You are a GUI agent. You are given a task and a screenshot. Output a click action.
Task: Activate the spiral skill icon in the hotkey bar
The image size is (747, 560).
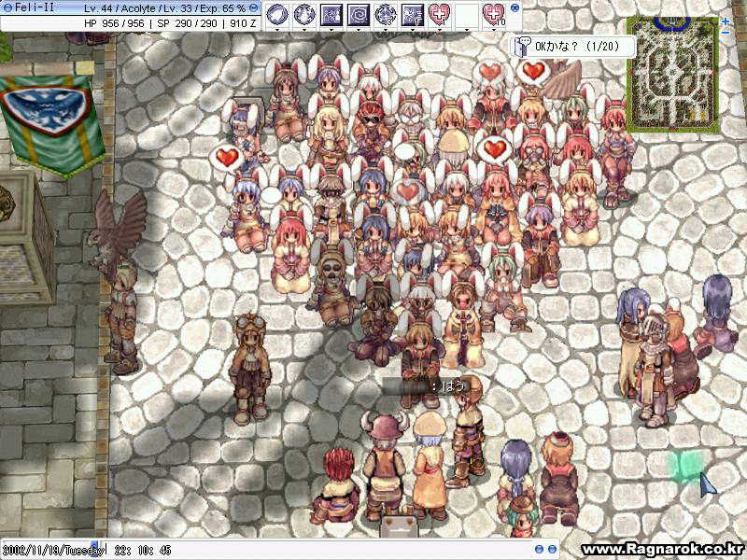tap(358, 14)
